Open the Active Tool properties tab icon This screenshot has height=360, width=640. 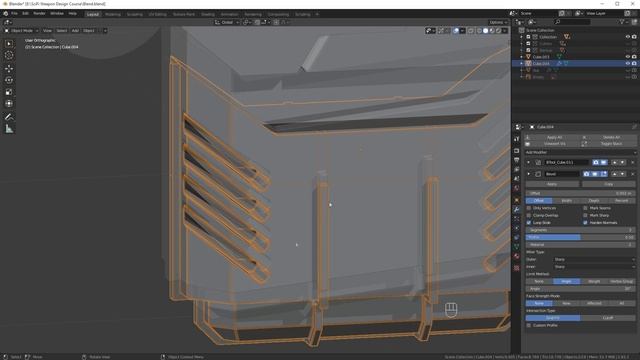click(517, 139)
